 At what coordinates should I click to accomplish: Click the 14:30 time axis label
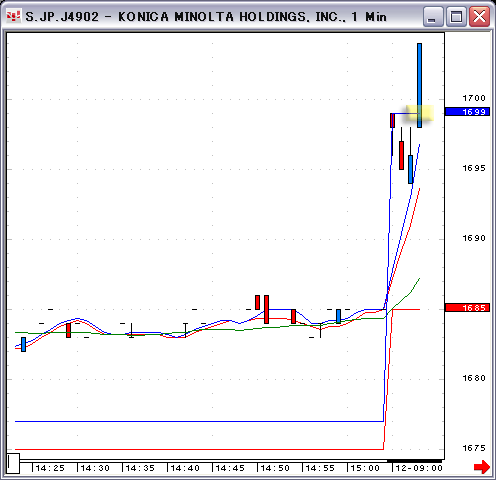tap(95, 468)
